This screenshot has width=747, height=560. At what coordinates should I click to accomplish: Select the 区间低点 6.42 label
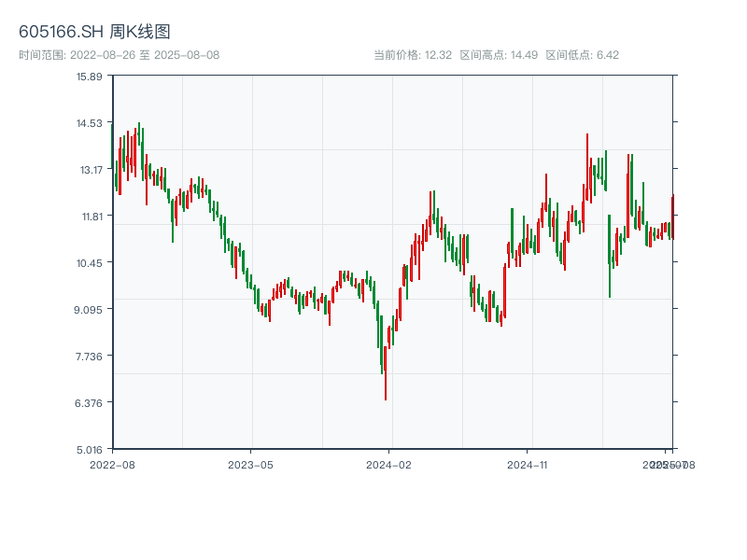(x=583, y=55)
